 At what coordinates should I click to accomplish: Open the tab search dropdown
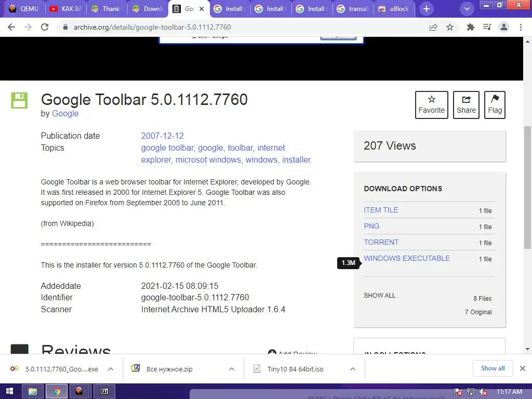pos(467,9)
